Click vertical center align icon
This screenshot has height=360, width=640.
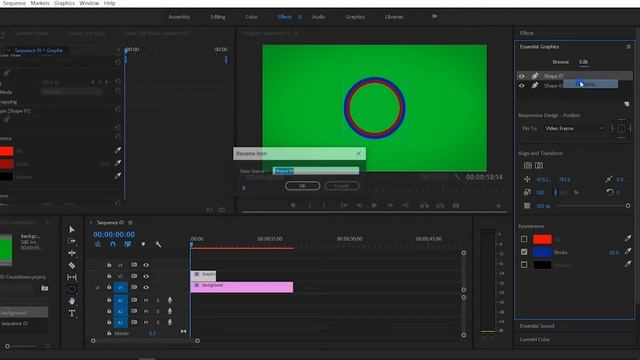pyautogui.click(x=528, y=165)
